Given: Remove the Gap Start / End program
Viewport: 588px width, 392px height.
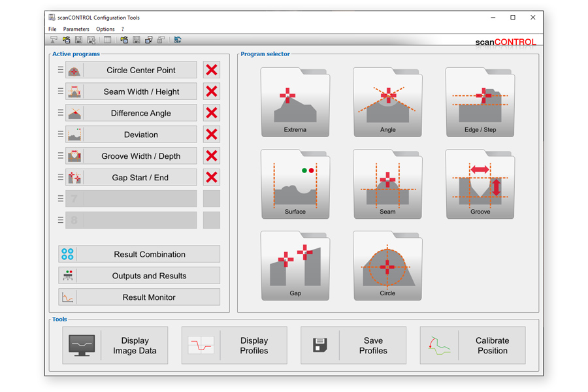Looking at the screenshot, I should pos(211,177).
